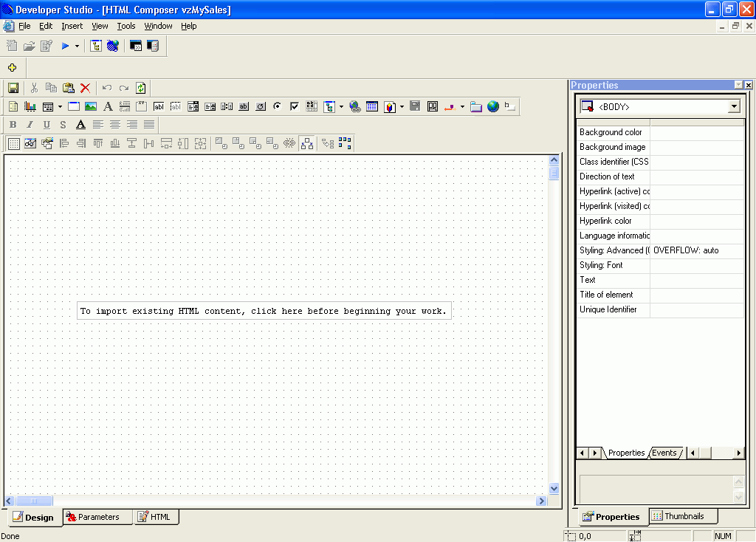
Task: Click the Unique Identifier value field
Action: point(697,309)
